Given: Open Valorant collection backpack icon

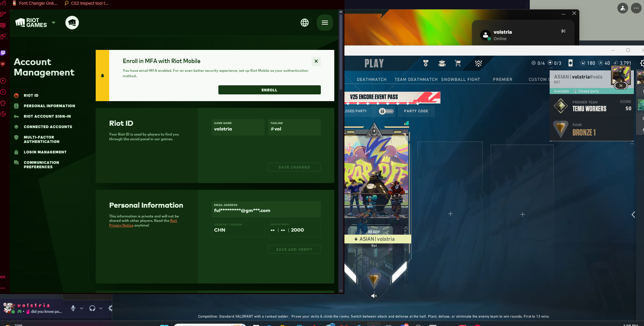Looking at the screenshot, I should pyautogui.click(x=442, y=63).
